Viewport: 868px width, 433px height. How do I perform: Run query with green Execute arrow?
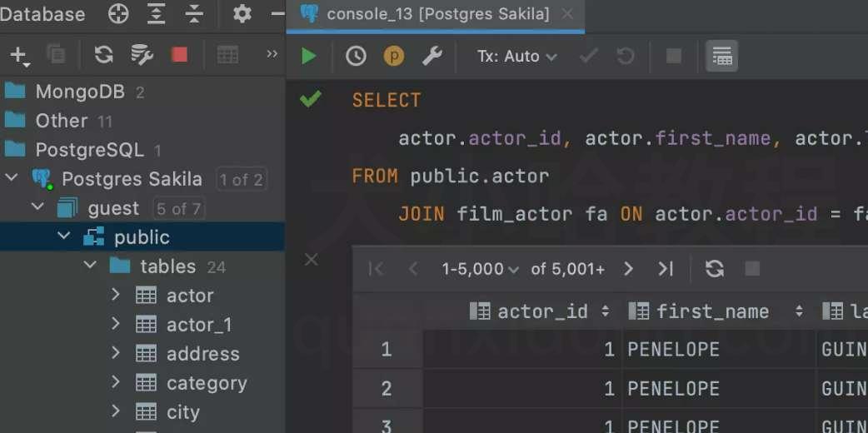(308, 56)
